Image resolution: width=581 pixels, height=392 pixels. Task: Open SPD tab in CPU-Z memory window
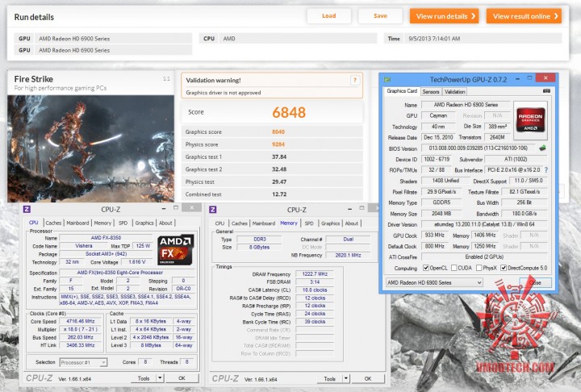click(x=309, y=223)
